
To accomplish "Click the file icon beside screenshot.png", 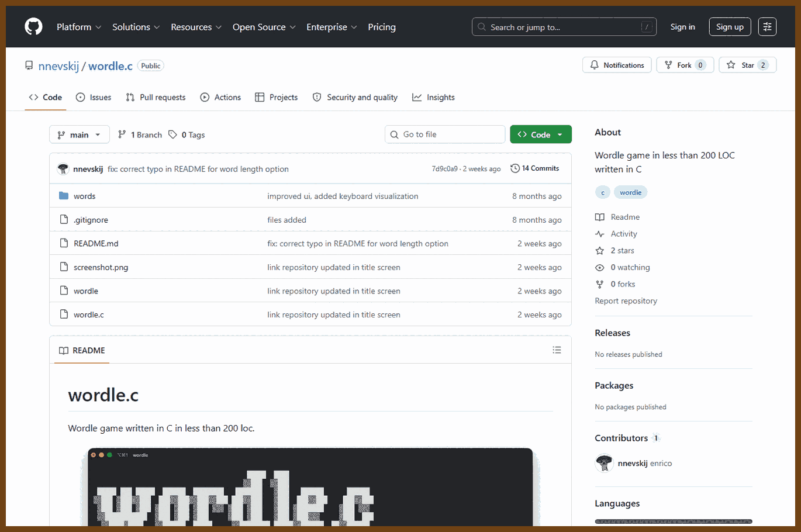I will tap(64, 267).
